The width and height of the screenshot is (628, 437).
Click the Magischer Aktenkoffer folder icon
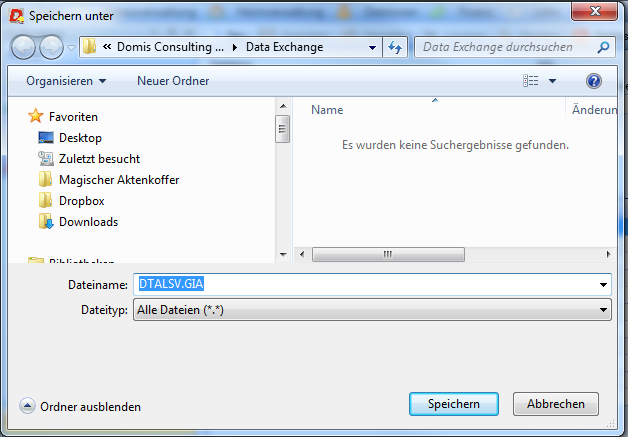45,179
